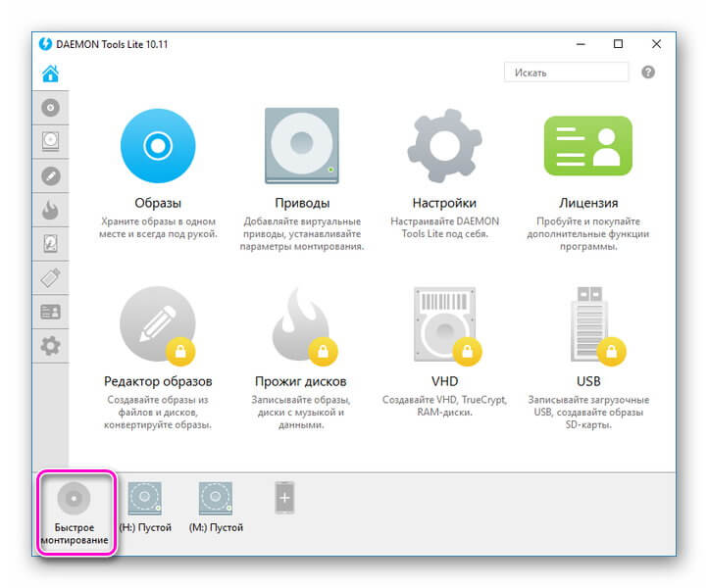708x588 pixels.
Task: Open Images section via sidebar disc icon
Action: pos(51,108)
